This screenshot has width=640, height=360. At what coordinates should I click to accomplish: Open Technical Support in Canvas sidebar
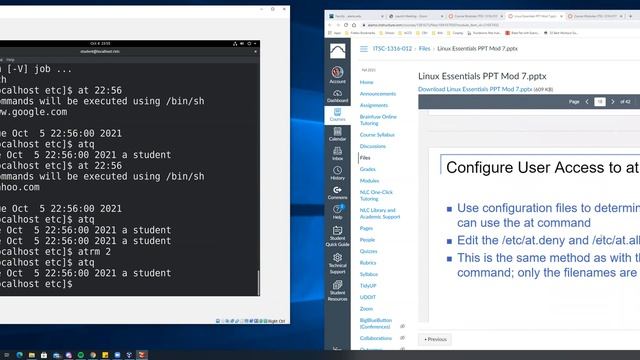pyautogui.click(x=337, y=264)
